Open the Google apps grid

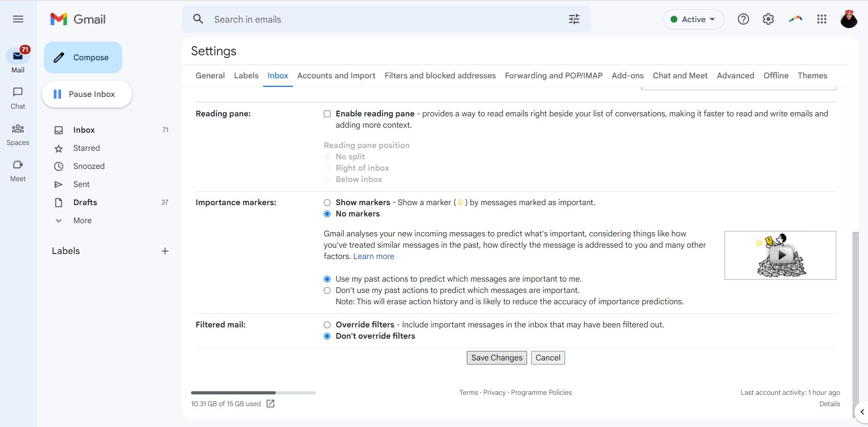coord(821,19)
